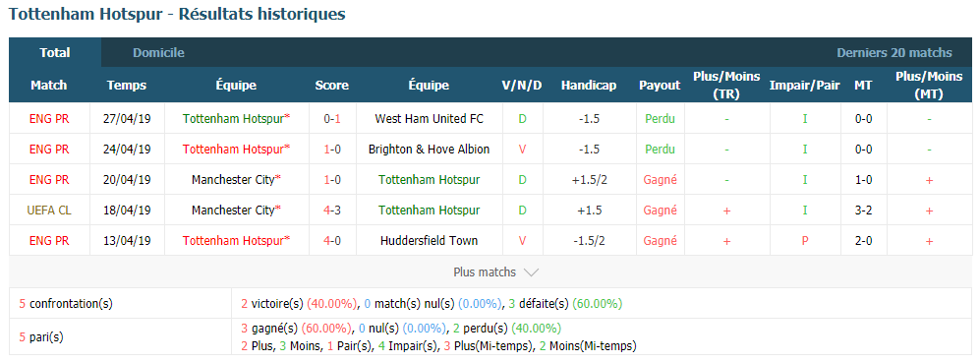Select the Handicap column header
980x362 pixels.
(588, 85)
